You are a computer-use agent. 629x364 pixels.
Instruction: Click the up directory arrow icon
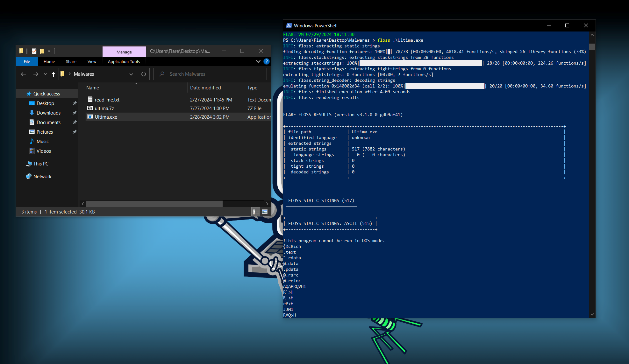[54, 74]
